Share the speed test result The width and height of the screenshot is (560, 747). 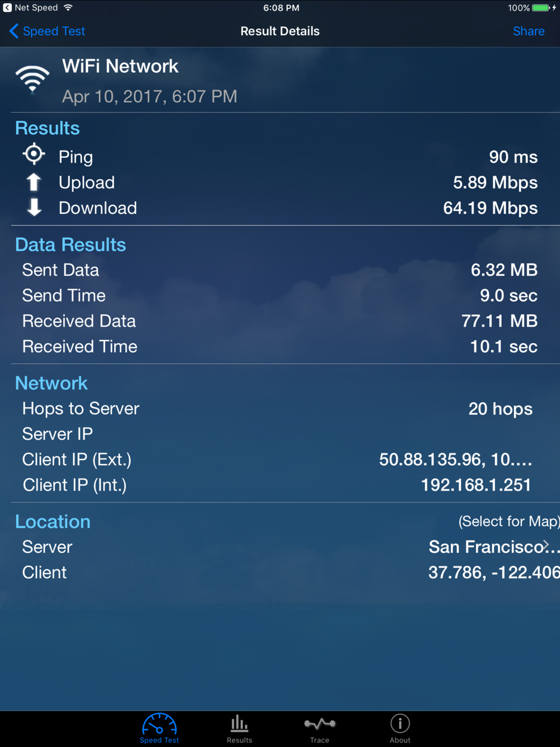(x=529, y=31)
